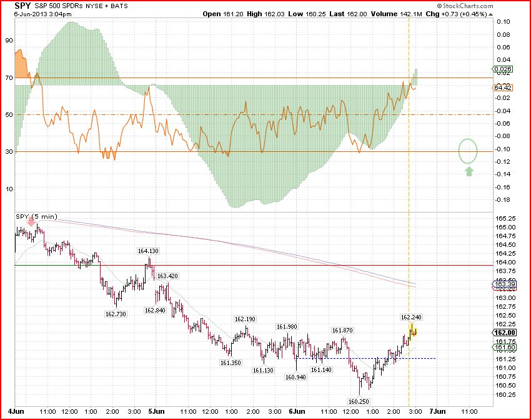531x420 pixels.
Task: Click the 'Volume 142.1M' header value
Action: pos(397,14)
